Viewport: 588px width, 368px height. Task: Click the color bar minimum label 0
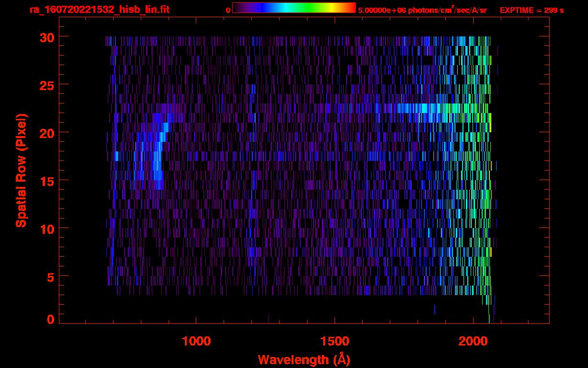pos(228,10)
